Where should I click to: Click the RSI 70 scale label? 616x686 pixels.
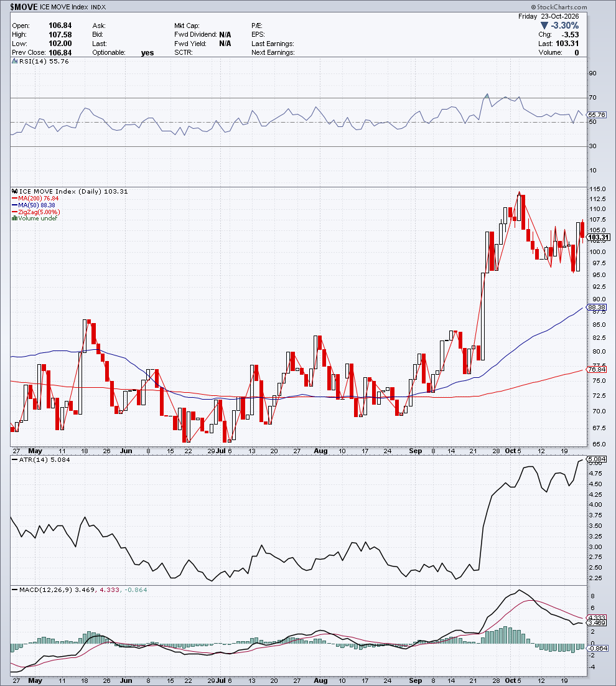pyautogui.click(x=593, y=98)
